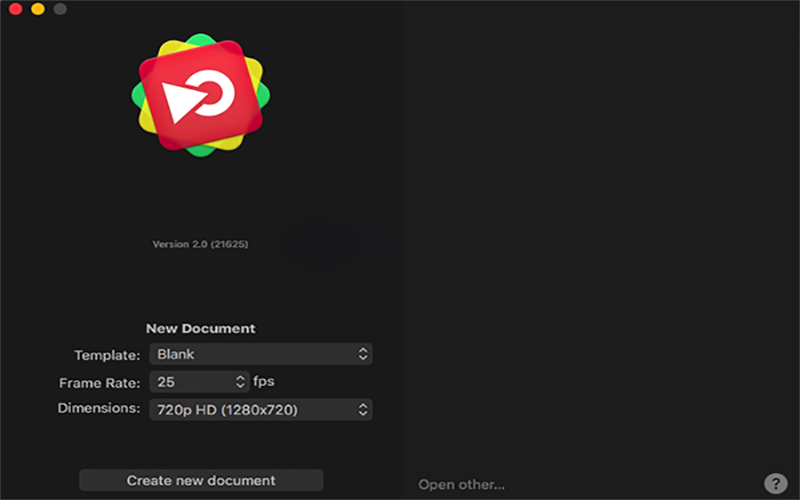Image resolution: width=800 pixels, height=500 pixels.
Task: Click the Template: label
Action: (107, 355)
